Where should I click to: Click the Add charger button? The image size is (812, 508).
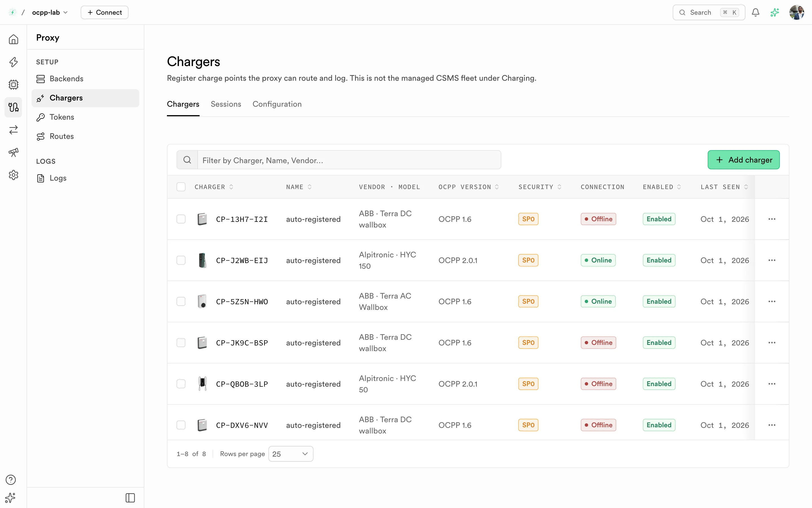743,160
